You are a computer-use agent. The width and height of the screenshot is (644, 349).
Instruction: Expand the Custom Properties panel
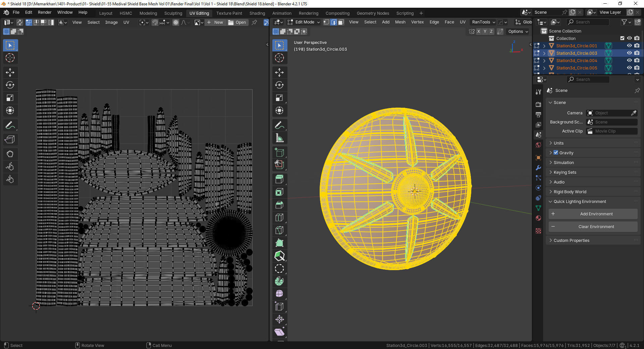point(593,240)
